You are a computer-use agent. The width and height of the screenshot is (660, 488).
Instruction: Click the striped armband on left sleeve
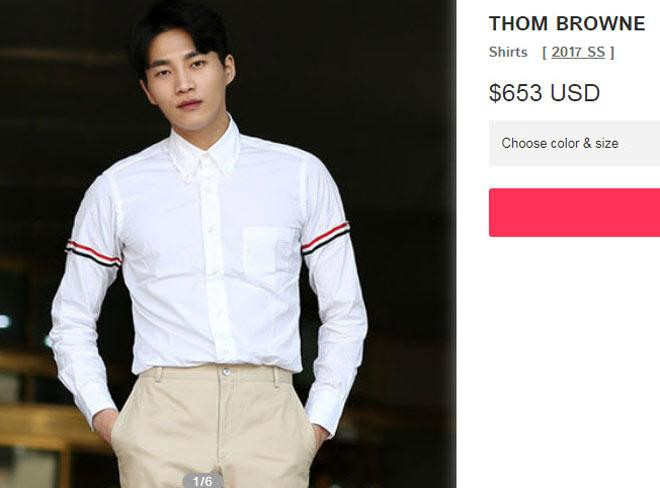[x=93, y=254]
